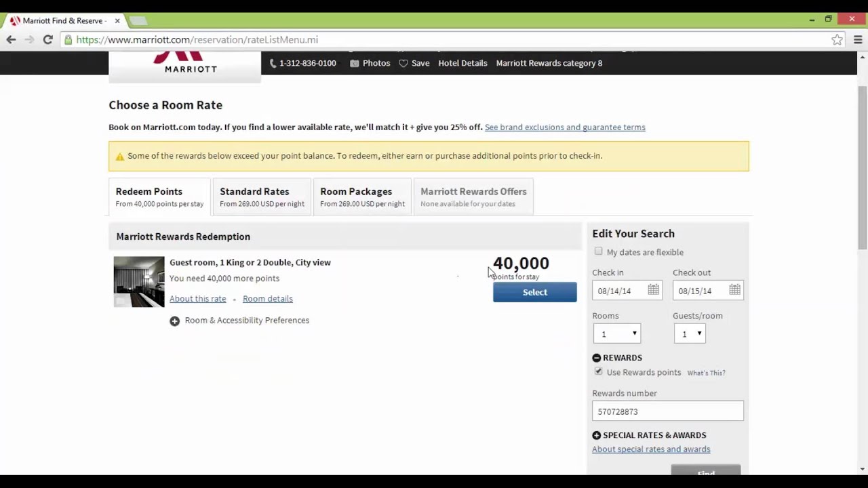Switch to Room Packages tab
Screen dimensions: 868x488
362,197
